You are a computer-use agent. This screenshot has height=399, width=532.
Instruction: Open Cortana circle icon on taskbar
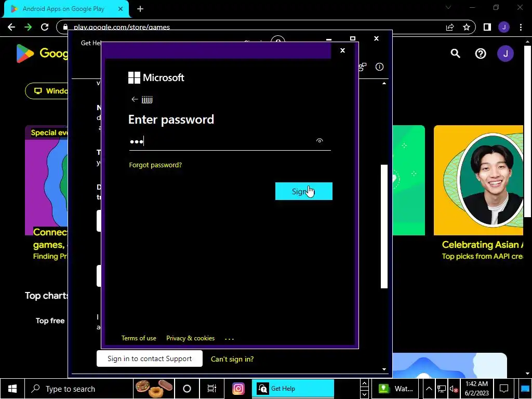187,389
